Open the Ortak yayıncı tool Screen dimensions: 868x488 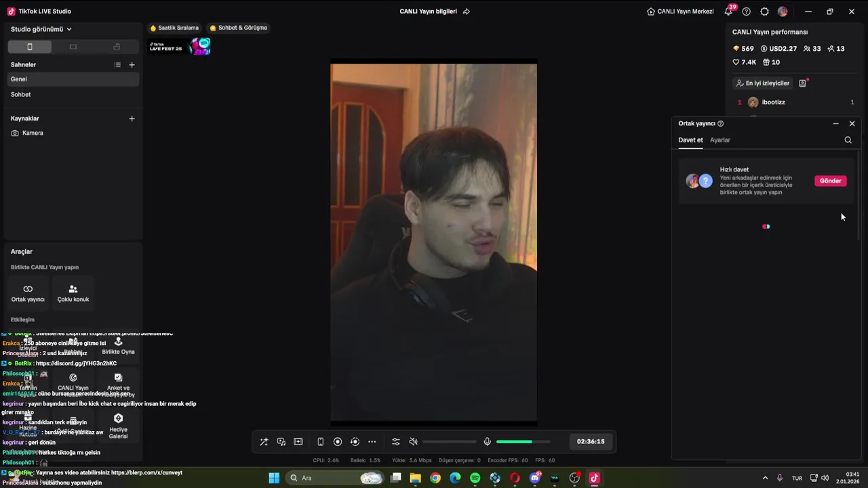[x=28, y=293]
